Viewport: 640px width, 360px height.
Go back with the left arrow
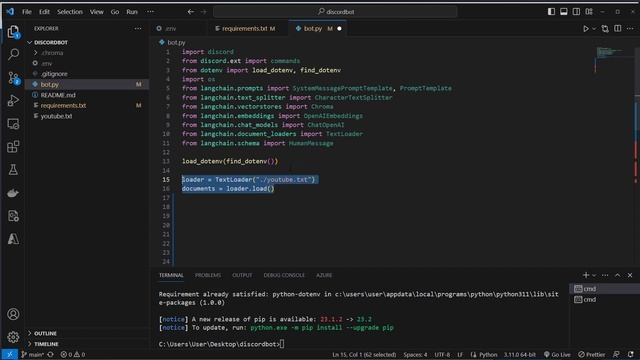point(191,12)
